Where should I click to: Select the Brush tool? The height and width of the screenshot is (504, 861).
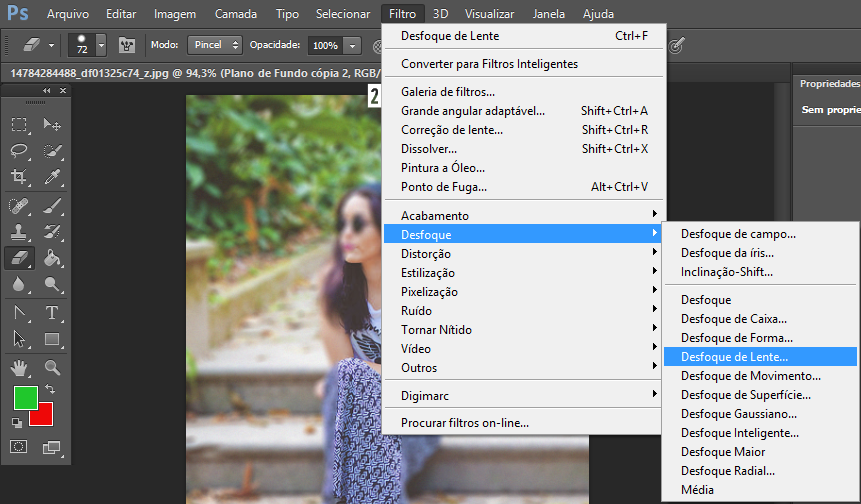tap(52, 206)
